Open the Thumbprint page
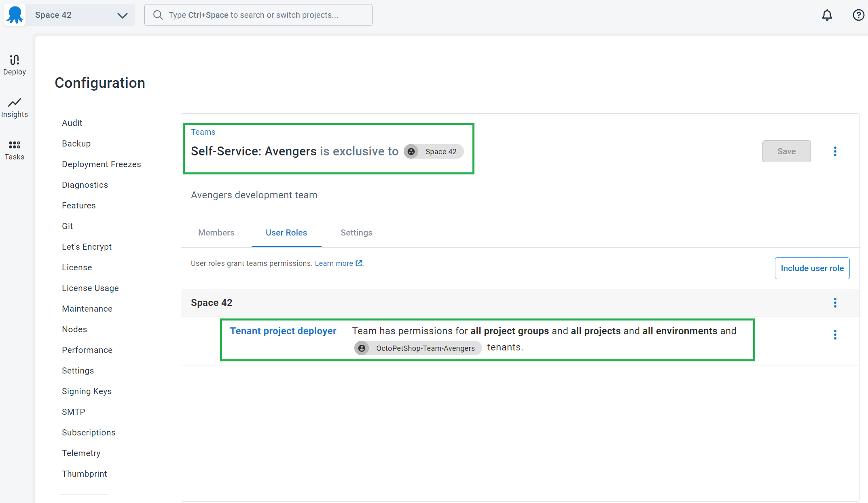 point(85,474)
